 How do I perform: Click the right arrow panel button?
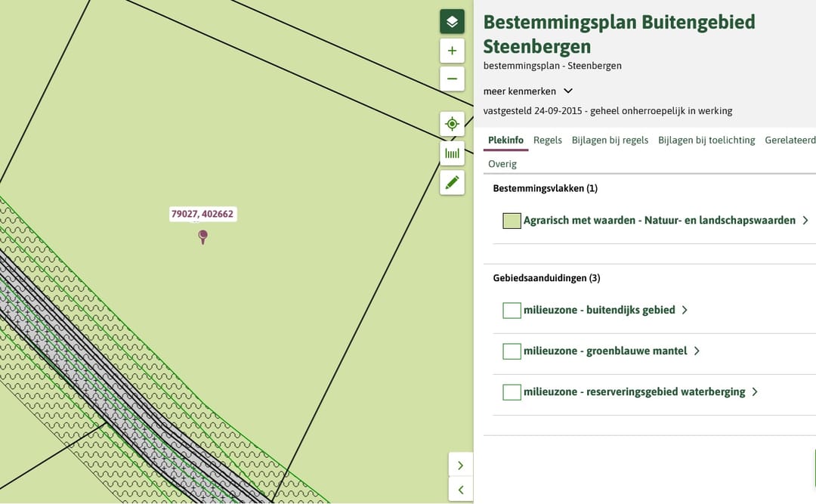[x=460, y=465]
